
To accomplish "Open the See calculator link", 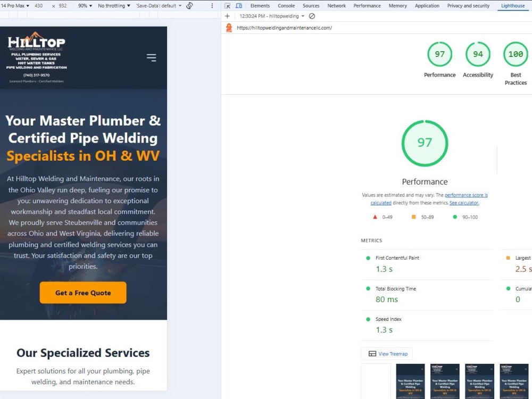I will click(464, 203).
